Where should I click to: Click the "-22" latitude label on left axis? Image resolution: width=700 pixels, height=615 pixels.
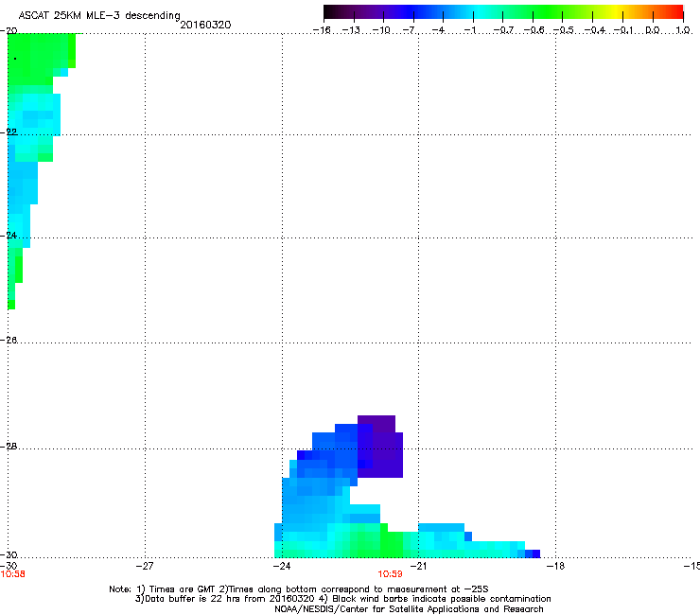(9, 132)
